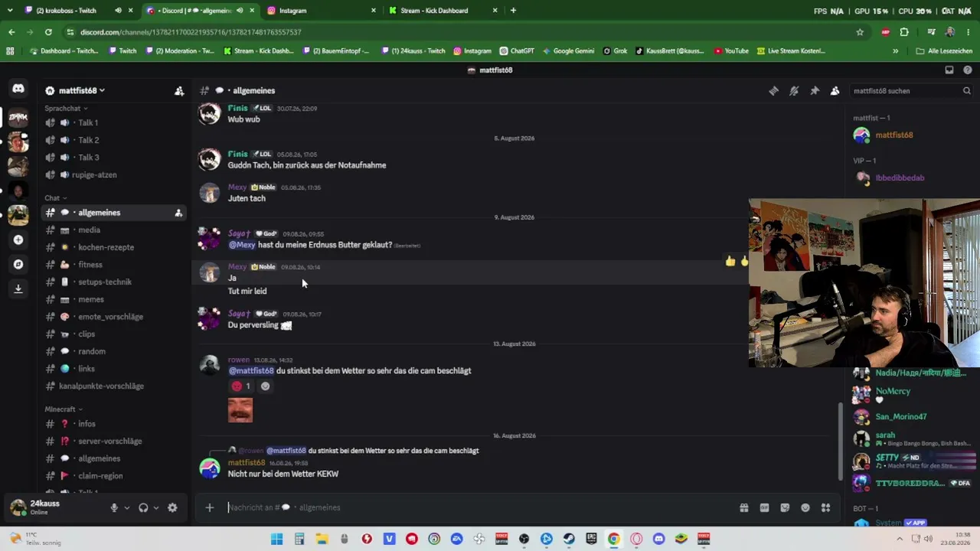Add a server with the plus icon

coord(18,240)
